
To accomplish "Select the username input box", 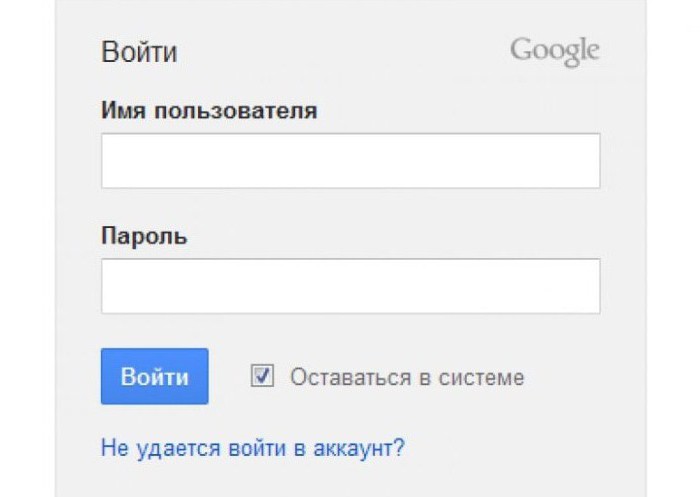I will pyautogui.click(x=350, y=161).
